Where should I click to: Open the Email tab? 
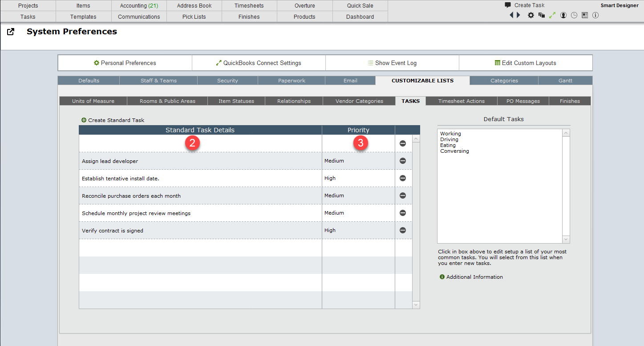(x=350, y=81)
